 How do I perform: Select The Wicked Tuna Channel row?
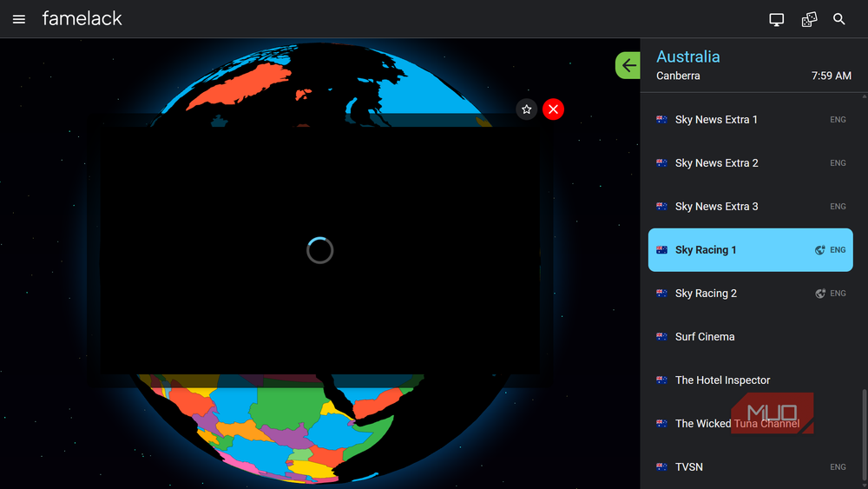point(750,424)
